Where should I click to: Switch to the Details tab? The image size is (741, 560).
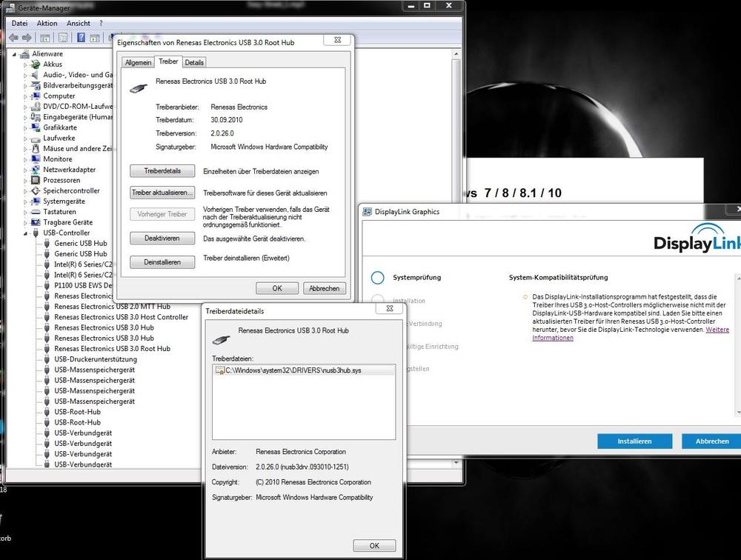tap(194, 63)
